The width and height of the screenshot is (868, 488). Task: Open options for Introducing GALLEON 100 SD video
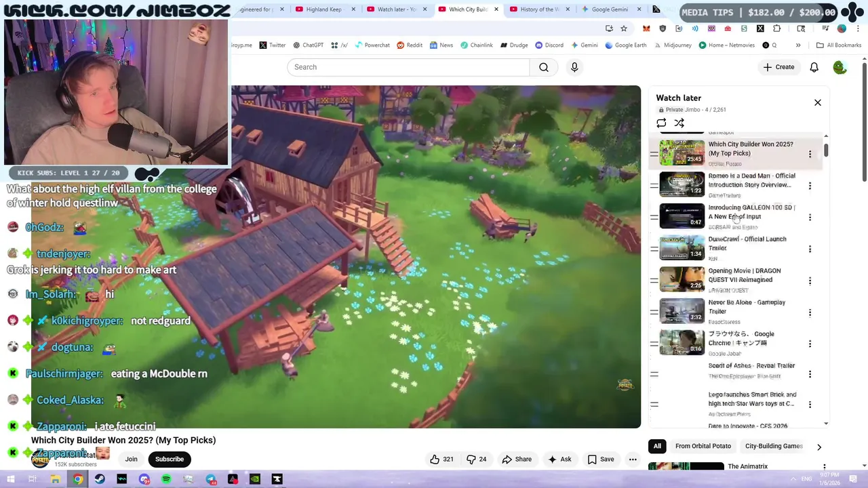tap(810, 218)
